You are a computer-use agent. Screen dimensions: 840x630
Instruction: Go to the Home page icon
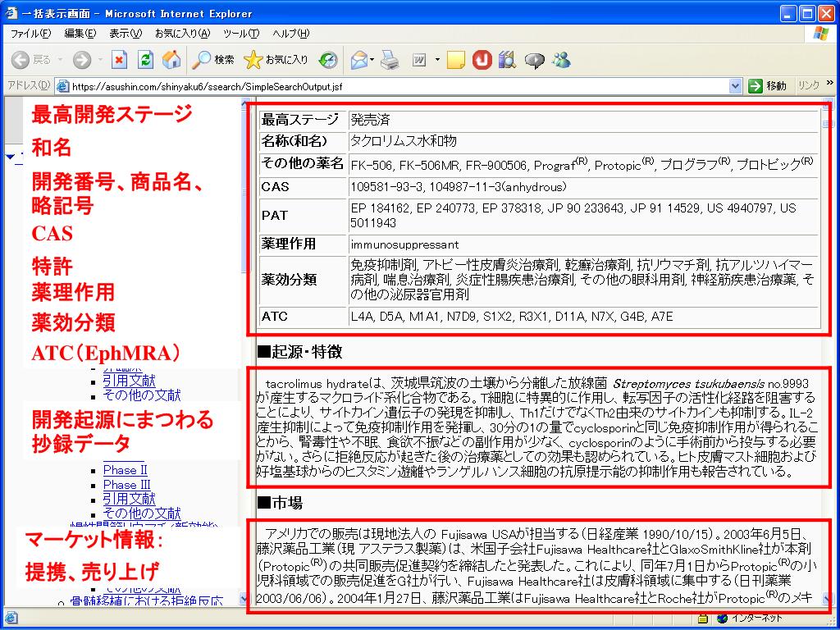[171, 60]
